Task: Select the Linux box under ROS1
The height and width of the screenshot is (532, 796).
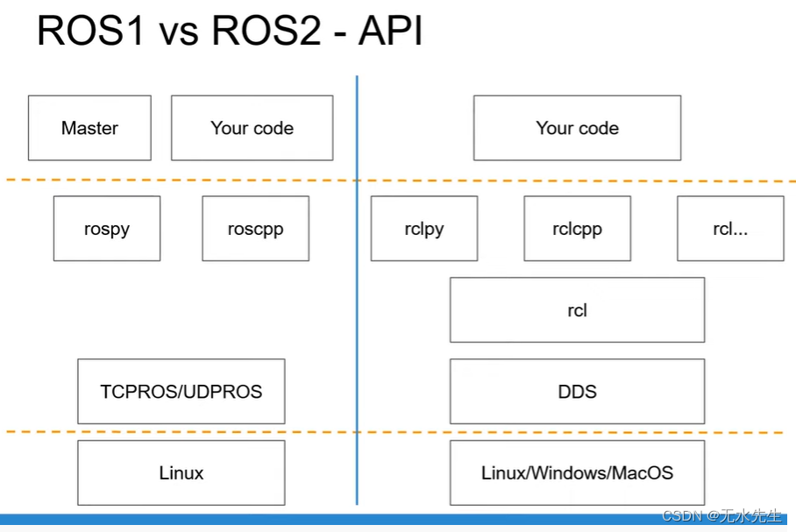Action: pyautogui.click(x=181, y=472)
